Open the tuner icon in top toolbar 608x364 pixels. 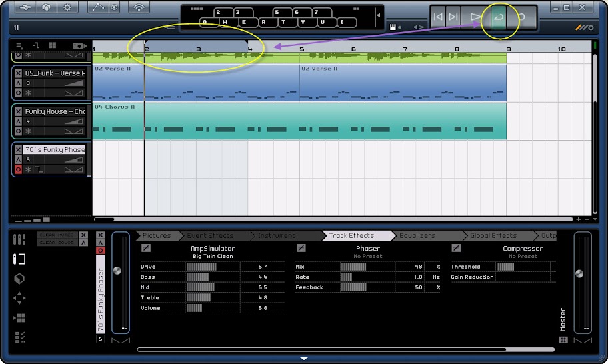pyautogui.click(x=138, y=8)
